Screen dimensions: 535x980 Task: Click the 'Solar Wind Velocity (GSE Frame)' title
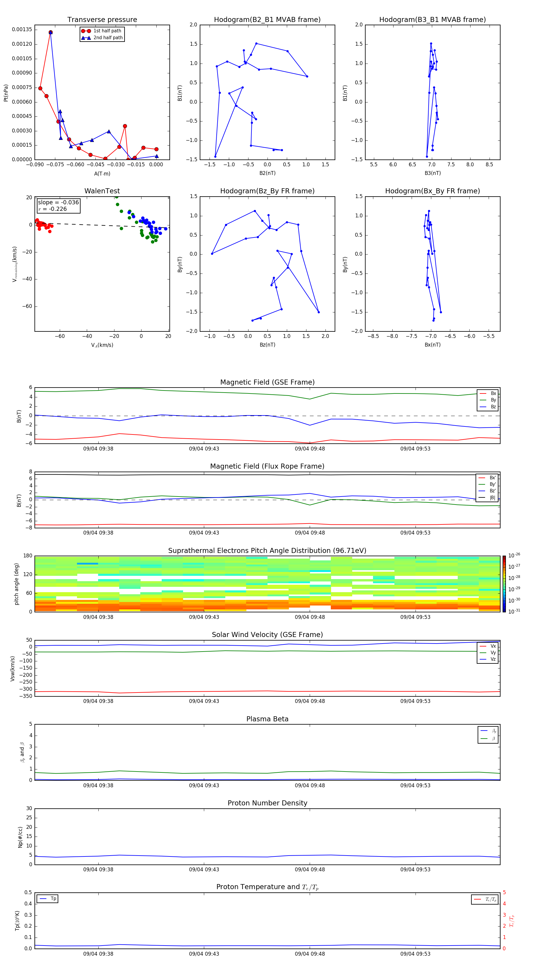[x=267, y=635]
